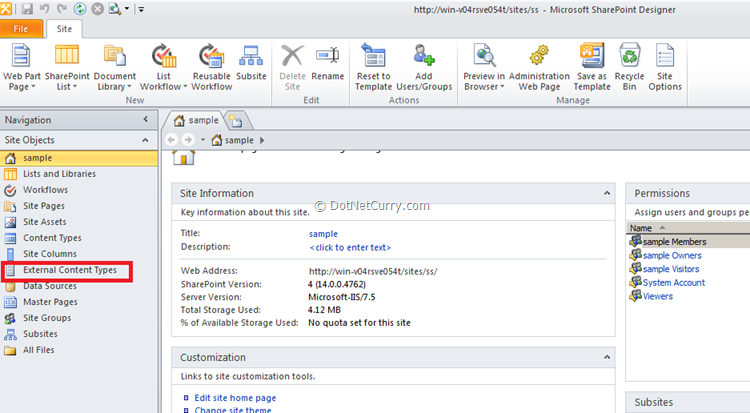Expand breadcrumb arrow after sample
The height and width of the screenshot is (413, 750).
pyautogui.click(x=262, y=140)
